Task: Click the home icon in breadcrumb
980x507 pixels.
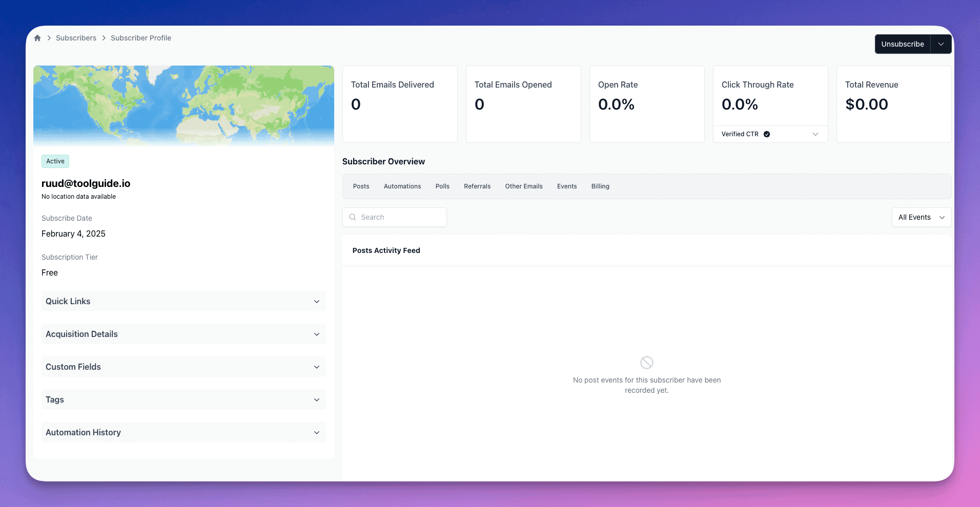Action: (x=37, y=38)
